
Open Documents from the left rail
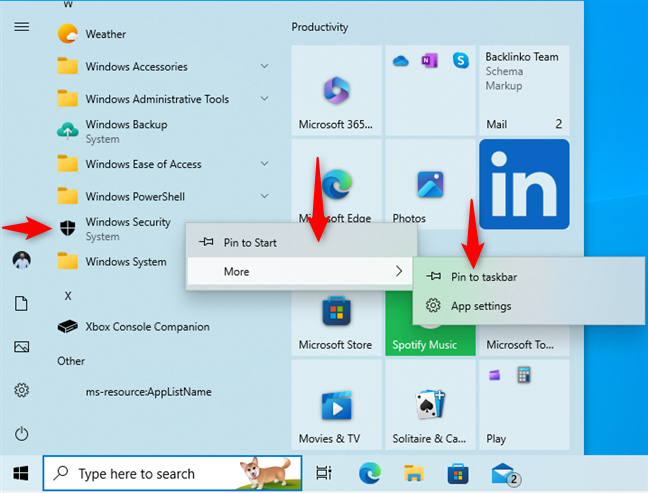tap(21, 303)
